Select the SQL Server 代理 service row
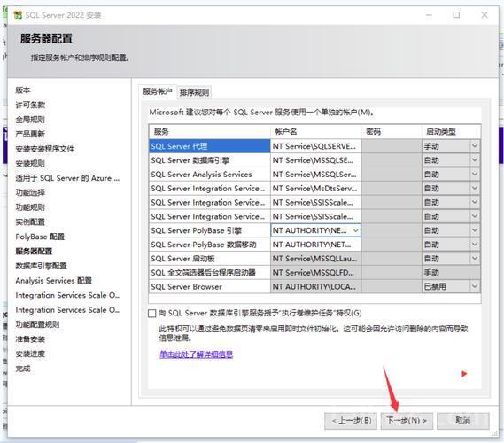 (x=210, y=146)
